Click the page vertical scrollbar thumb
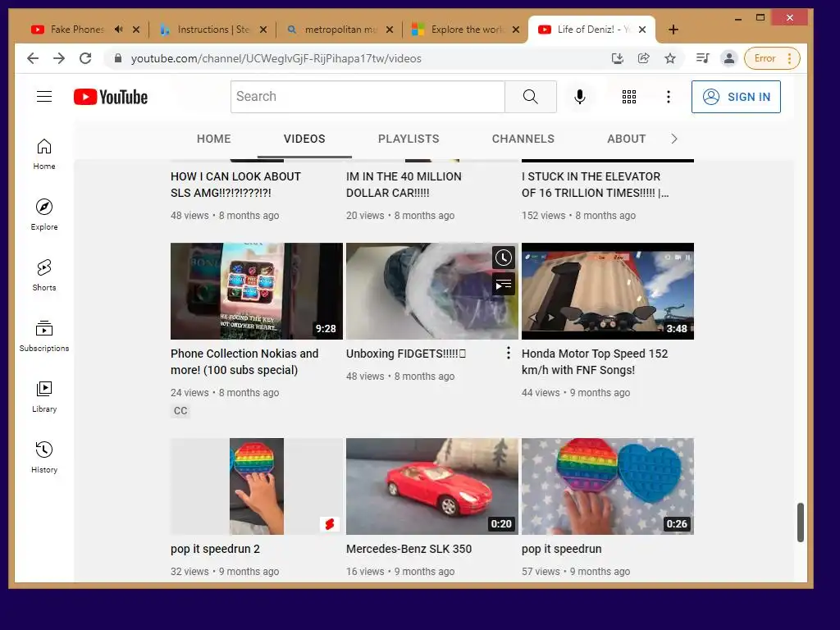 (x=801, y=523)
